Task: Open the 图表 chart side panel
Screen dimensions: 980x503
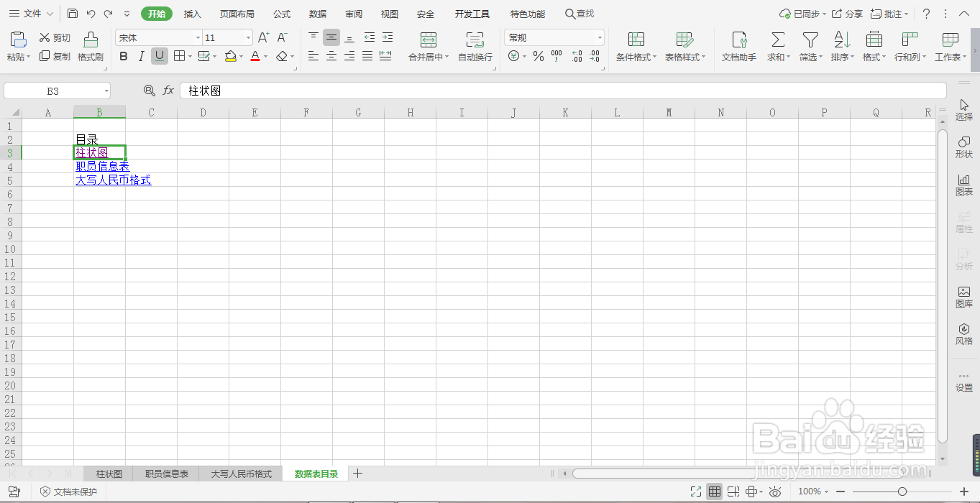Action: [964, 185]
